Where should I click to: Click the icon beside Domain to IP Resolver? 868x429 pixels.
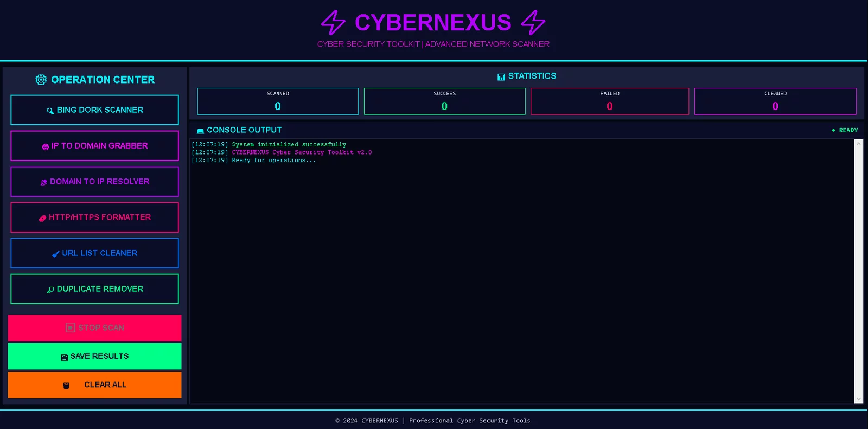[44, 182]
